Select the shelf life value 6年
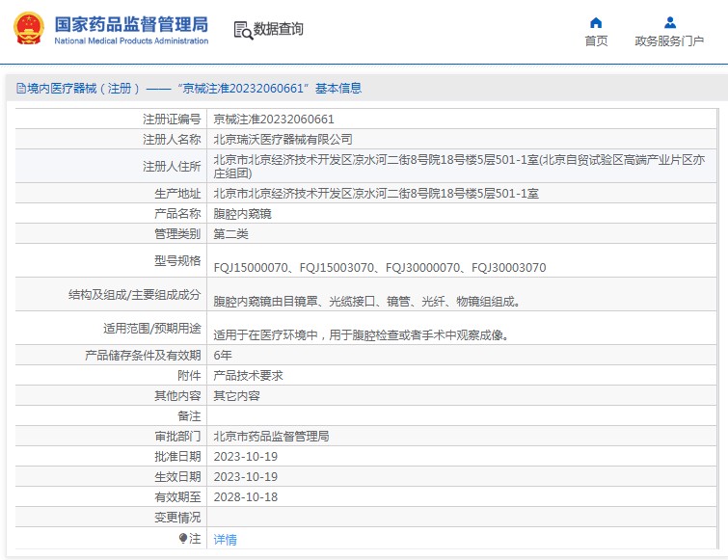This screenshot has width=728, height=560. 223,355
